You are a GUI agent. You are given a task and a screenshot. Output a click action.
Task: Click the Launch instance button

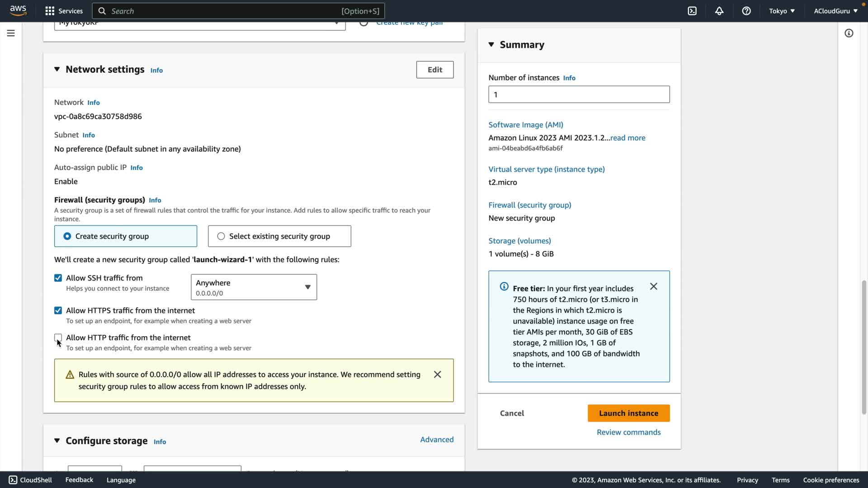point(628,413)
